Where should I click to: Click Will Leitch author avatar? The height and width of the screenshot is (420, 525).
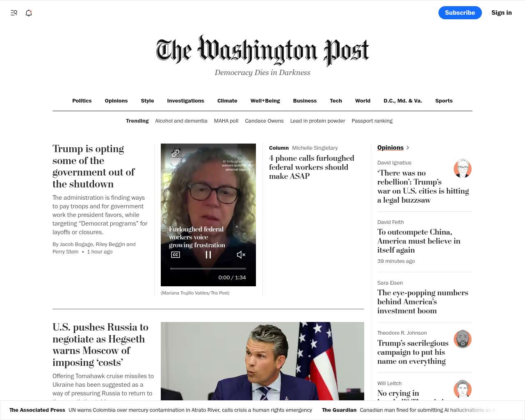point(463,389)
